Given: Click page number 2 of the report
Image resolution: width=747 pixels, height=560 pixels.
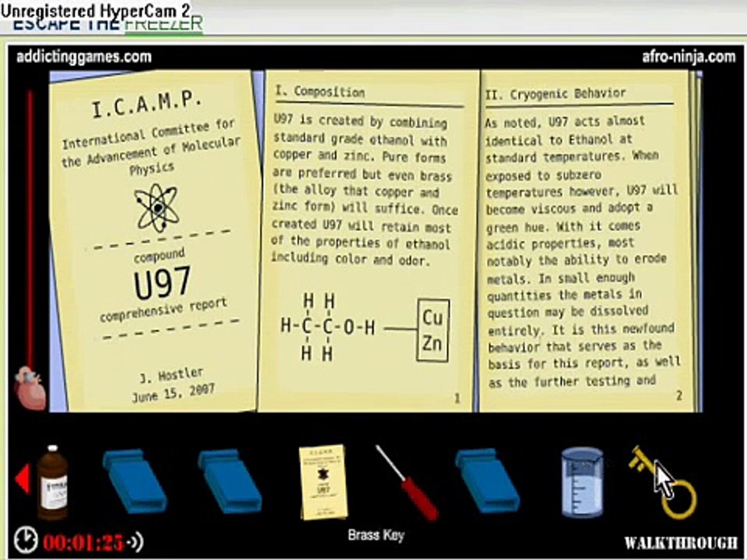Looking at the screenshot, I should (x=679, y=396).
